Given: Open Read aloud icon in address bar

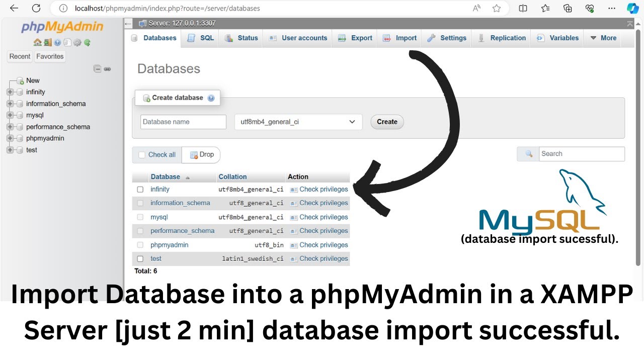Looking at the screenshot, I should pos(476,8).
